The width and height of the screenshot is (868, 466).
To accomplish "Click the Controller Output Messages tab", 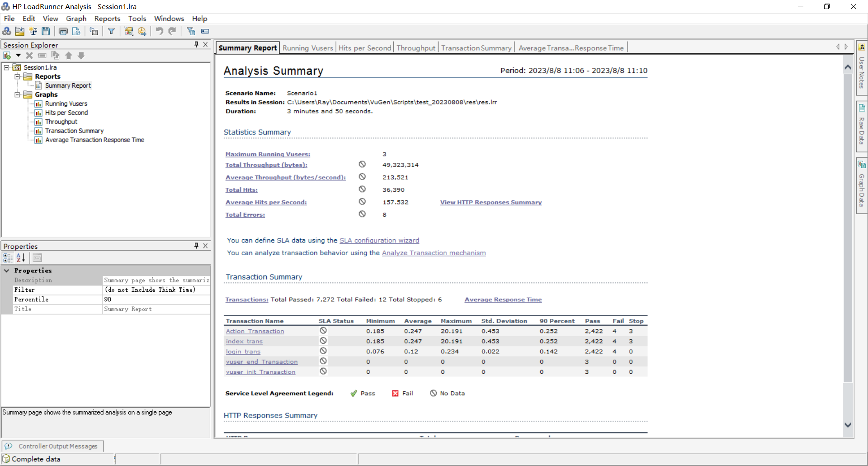I will [53, 446].
